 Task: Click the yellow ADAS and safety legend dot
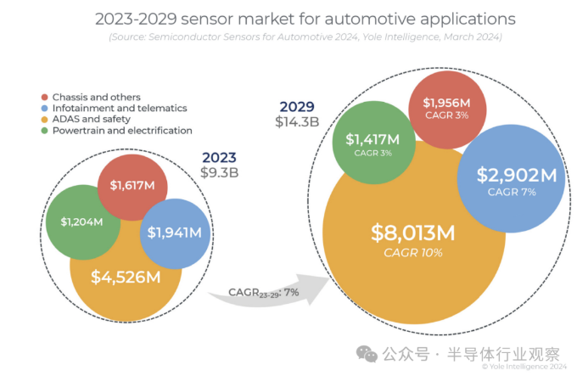[x=45, y=120]
